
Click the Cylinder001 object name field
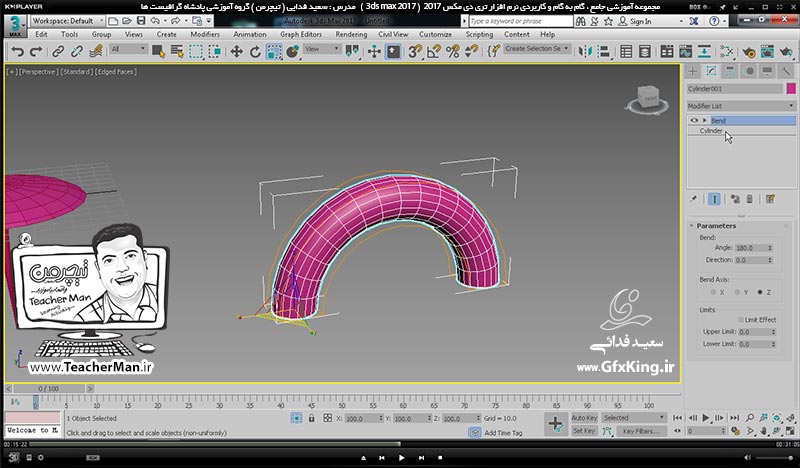734,88
